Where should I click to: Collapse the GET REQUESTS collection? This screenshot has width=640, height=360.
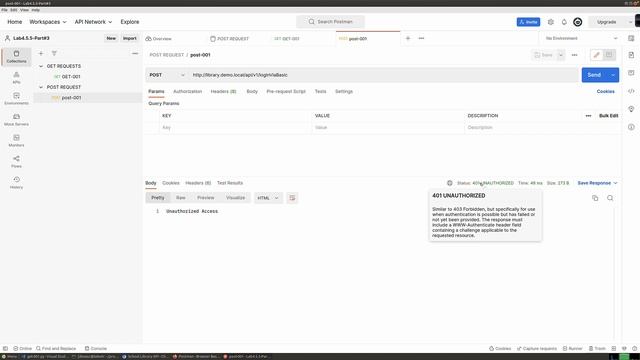[x=41, y=66]
